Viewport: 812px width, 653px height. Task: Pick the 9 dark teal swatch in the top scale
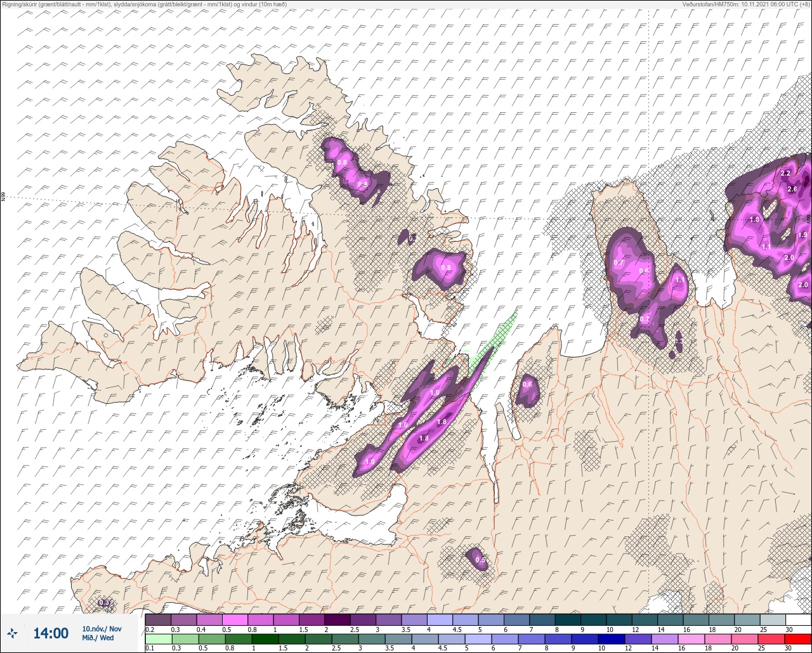594,619
